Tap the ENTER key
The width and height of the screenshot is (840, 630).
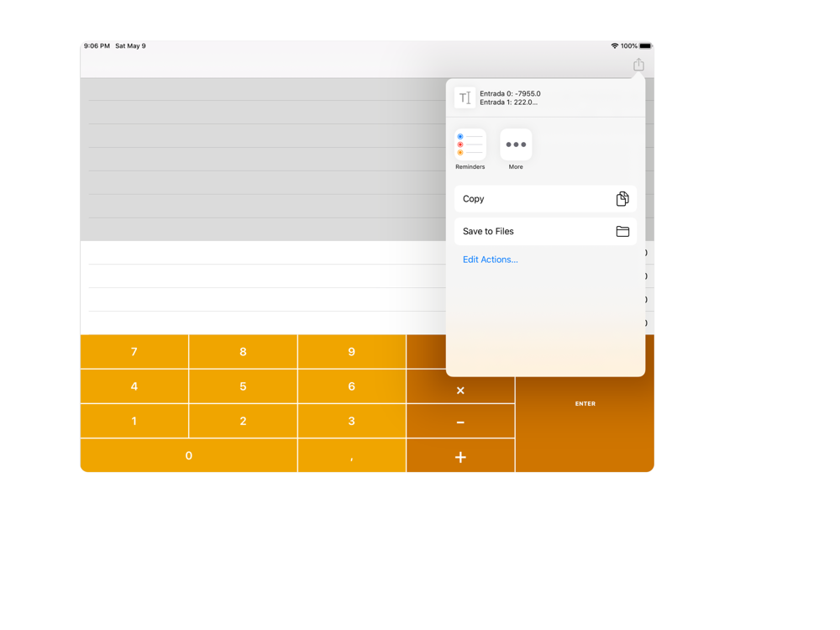coord(585,403)
